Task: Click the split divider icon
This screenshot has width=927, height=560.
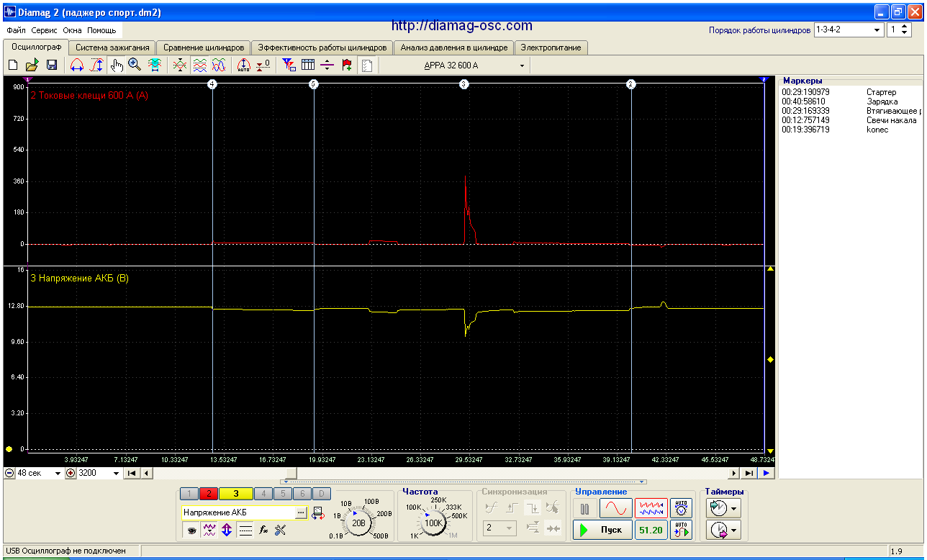Action: click(x=327, y=66)
